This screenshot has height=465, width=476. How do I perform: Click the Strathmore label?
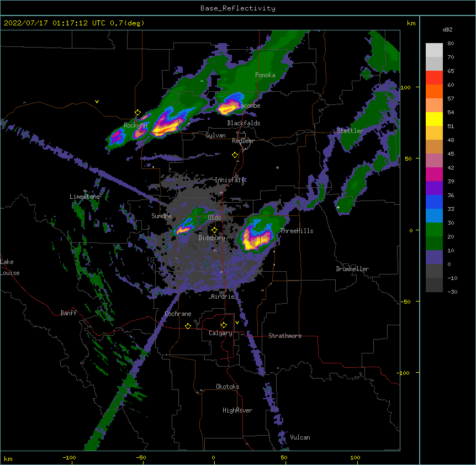[285, 336]
